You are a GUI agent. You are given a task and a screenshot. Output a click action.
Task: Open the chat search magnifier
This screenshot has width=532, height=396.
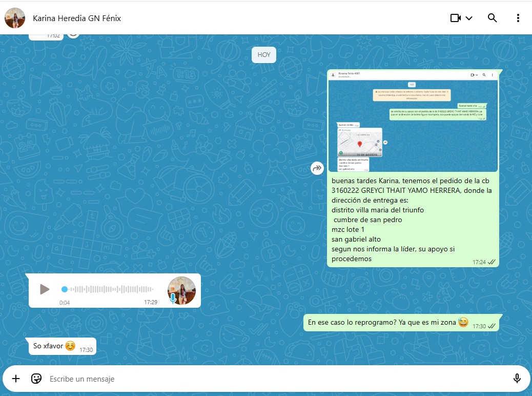492,18
